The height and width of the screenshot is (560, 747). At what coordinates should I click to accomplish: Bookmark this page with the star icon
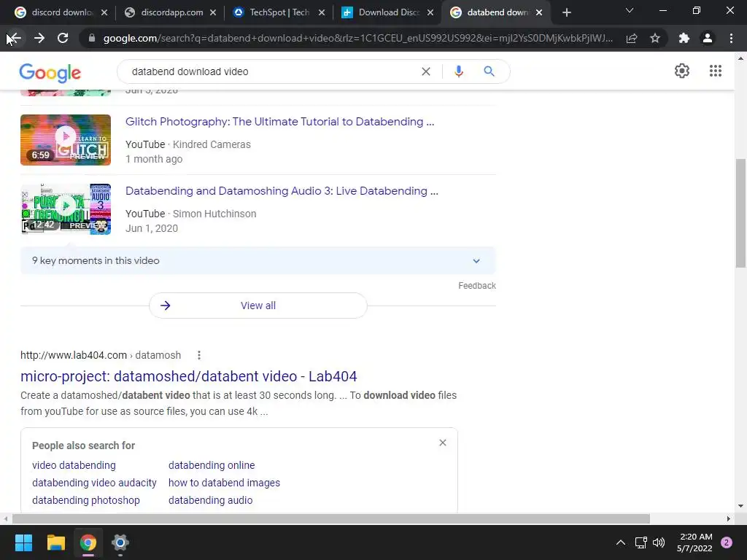coord(655,38)
